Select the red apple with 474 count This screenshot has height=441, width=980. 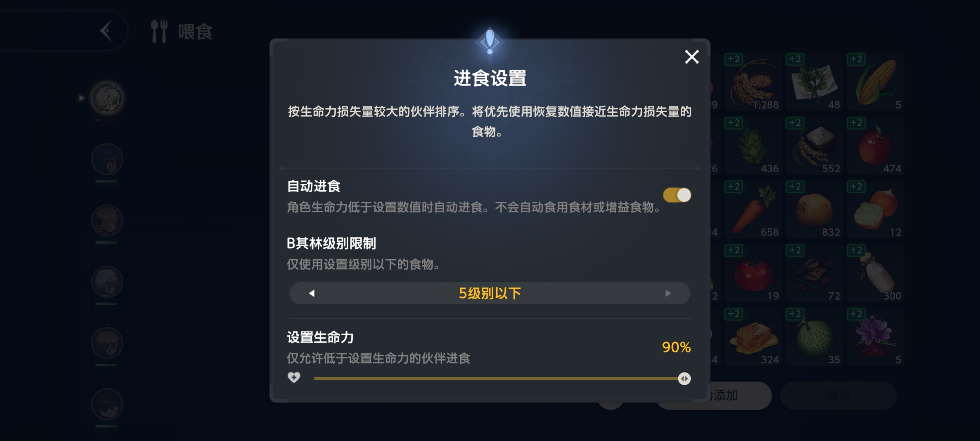coord(875,146)
